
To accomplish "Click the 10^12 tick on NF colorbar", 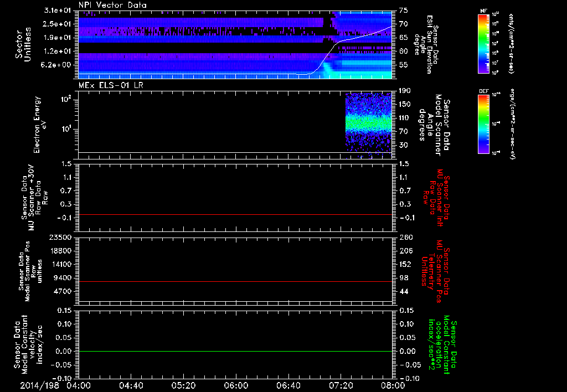I will [x=496, y=14].
